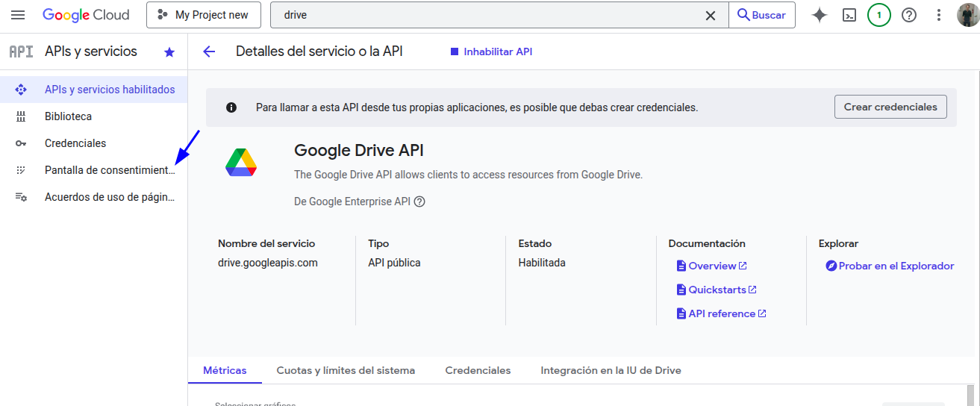This screenshot has height=406, width=980.
Task: Click the API logo icon in sidebar header
Action: tap(21, 51)
